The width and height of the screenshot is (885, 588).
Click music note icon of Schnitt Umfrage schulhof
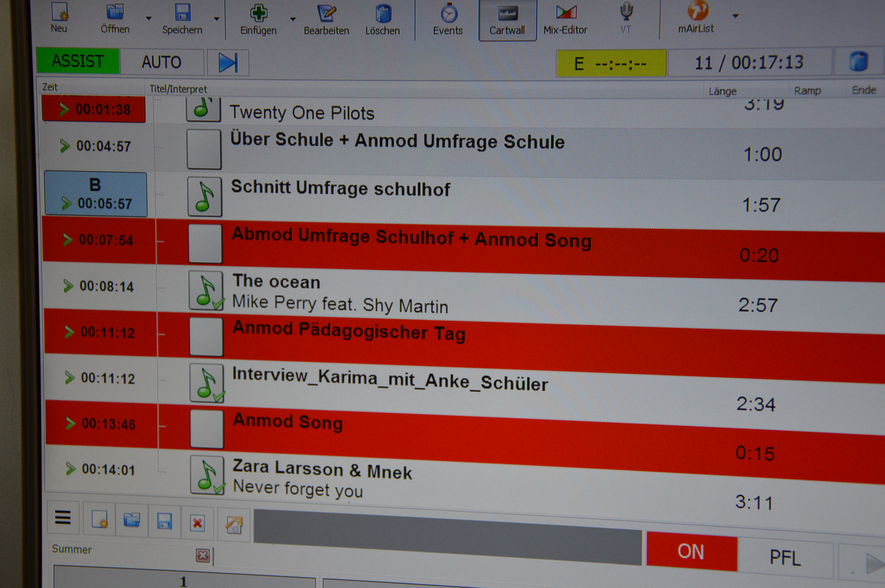[x=205, y=197]
